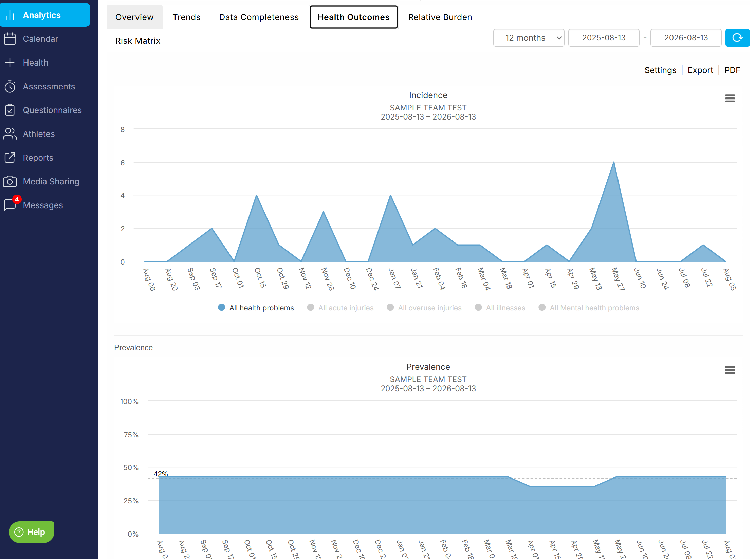Viewport: 756px width, 559px height.
Task: Go to Health in sidebar menu
Action: pos(36,62)
